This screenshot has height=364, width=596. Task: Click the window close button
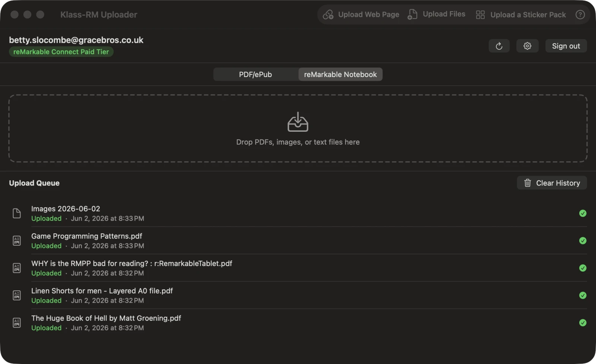(15, 15)
